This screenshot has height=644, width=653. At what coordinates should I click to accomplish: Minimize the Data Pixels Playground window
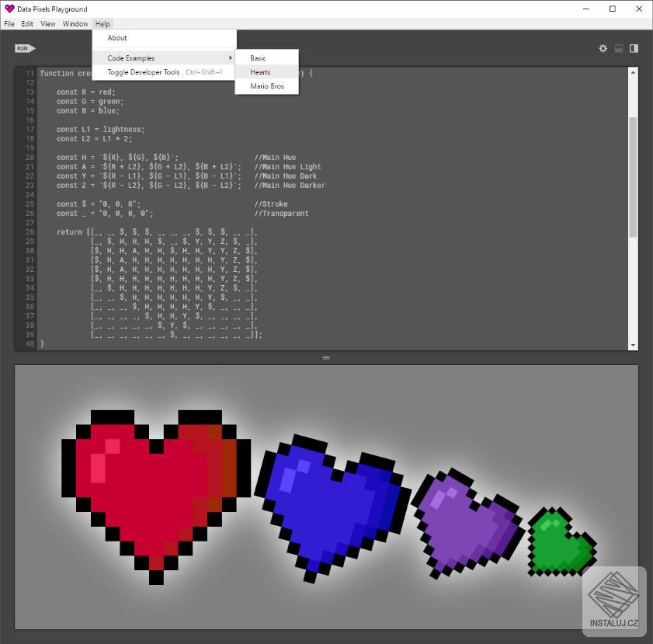[x=586, y=9]
